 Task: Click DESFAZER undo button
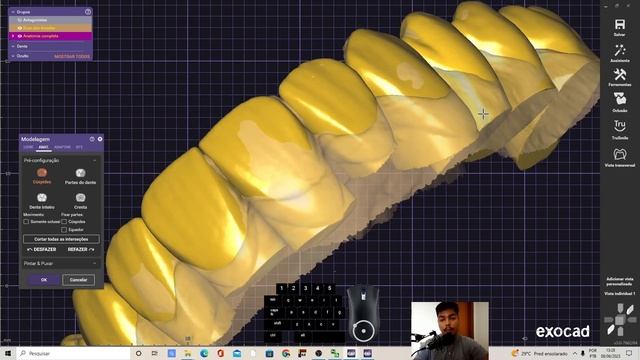click(41, 249)
